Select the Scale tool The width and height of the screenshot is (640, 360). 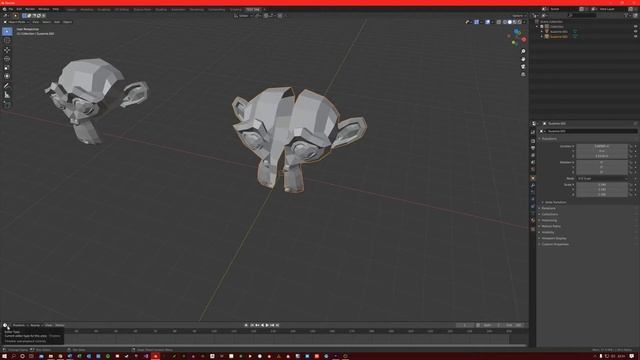point(7,67)
